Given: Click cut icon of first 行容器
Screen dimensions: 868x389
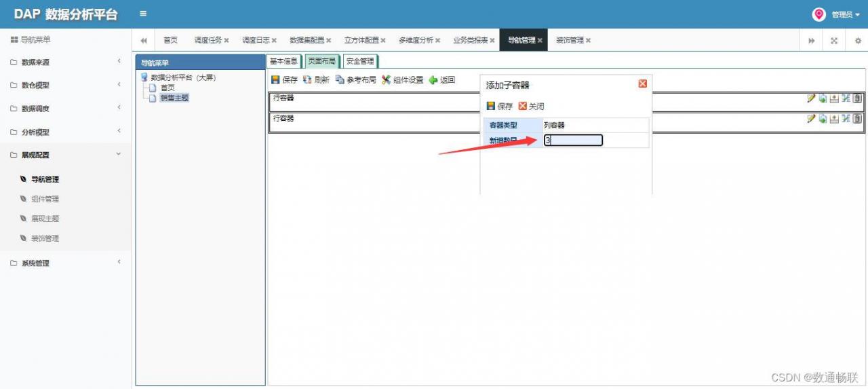Looking at the screenshot, I should tap(846, 98).
